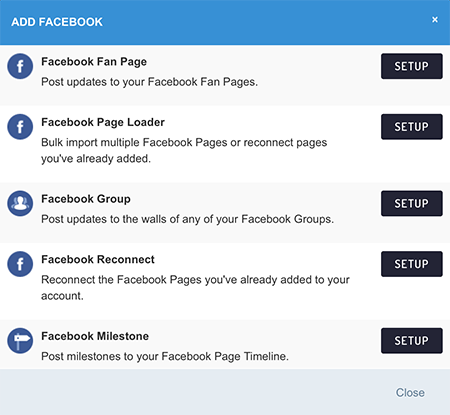Set up Facebook Milestone
Screen dimensions: 450x415
pos(412,341)
